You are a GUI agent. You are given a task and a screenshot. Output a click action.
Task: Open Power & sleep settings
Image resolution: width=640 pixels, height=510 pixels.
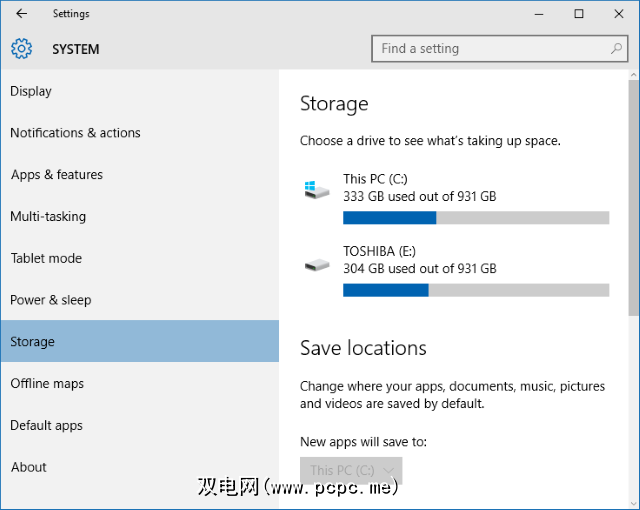pos(50,300)
